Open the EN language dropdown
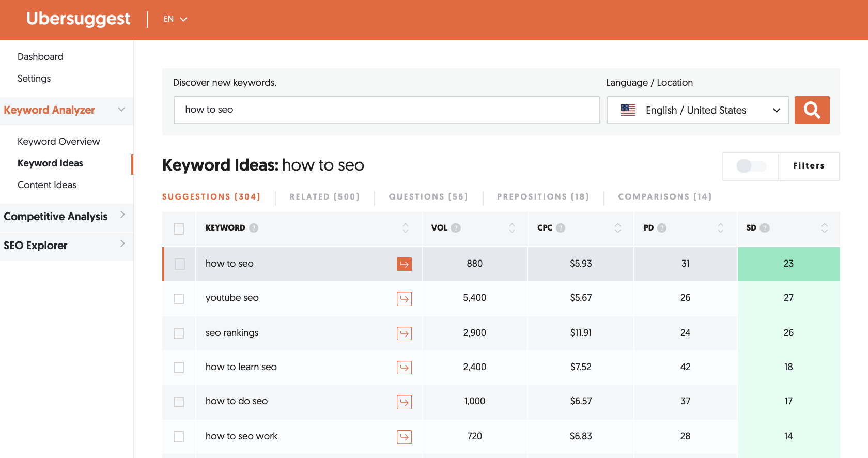Image resolution: width=868 pixels, height=458 pixels. [175, 19]
